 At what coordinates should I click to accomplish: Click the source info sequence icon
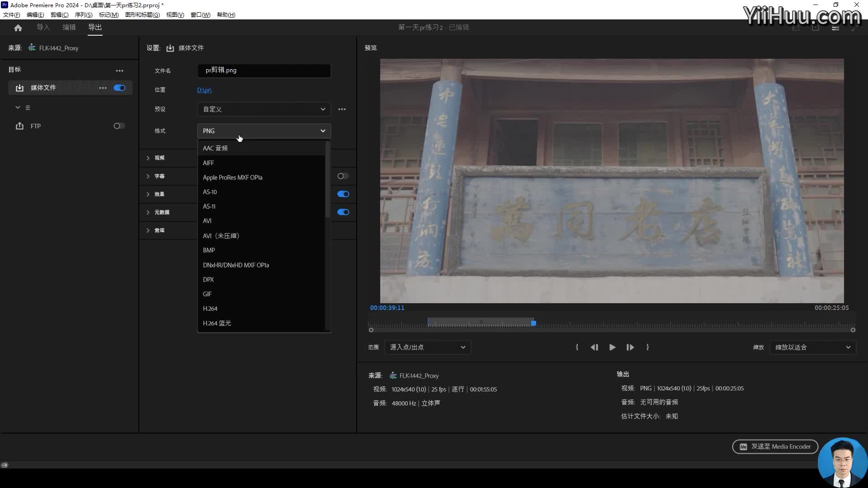(393, 375)
